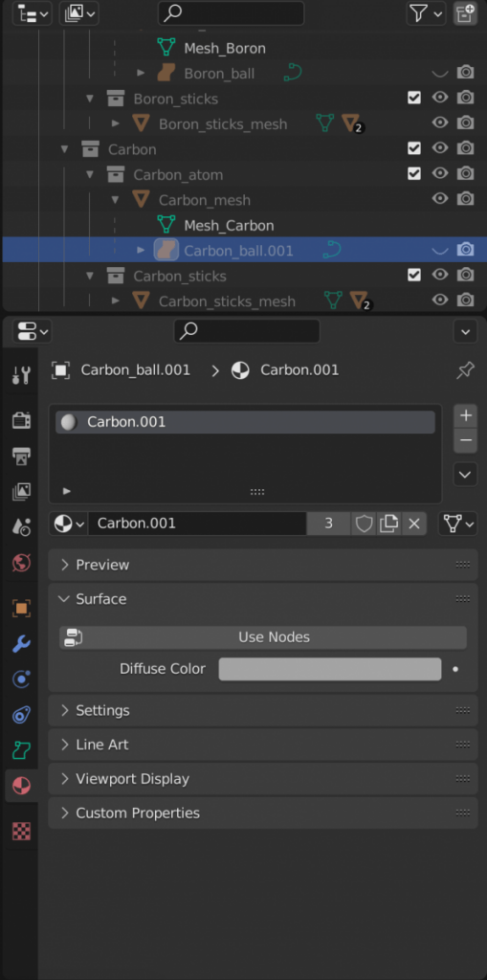487x980 pixels.
Task: Open the Object Data properties tab
Action: [21, 750]
